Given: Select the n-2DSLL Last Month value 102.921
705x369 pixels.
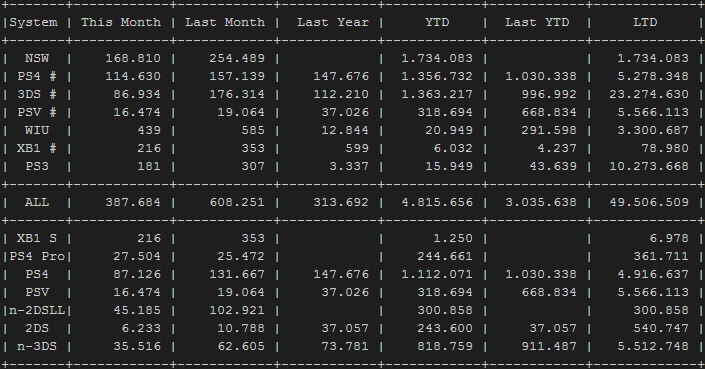Looking at the screenshot, I should [237, 310].
